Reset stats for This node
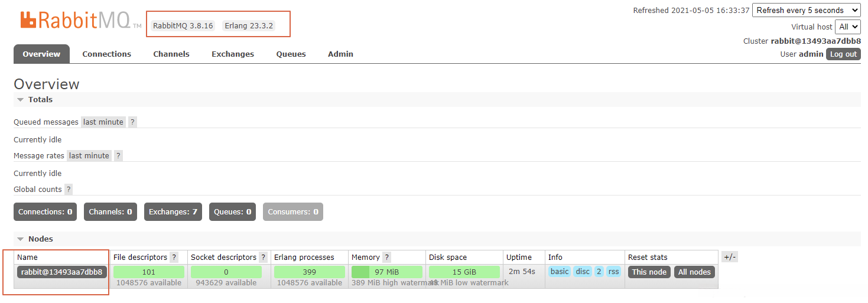868x303 pixels. point(649,272)
